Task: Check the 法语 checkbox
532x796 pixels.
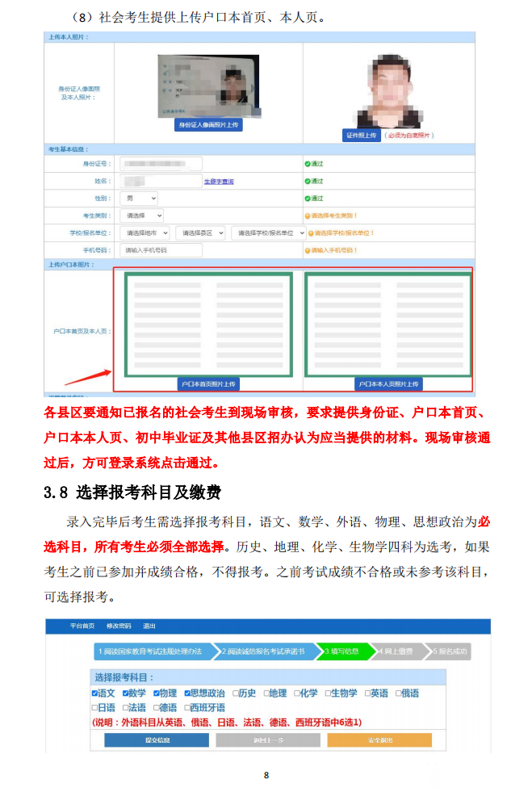Action: pos(125,708)
